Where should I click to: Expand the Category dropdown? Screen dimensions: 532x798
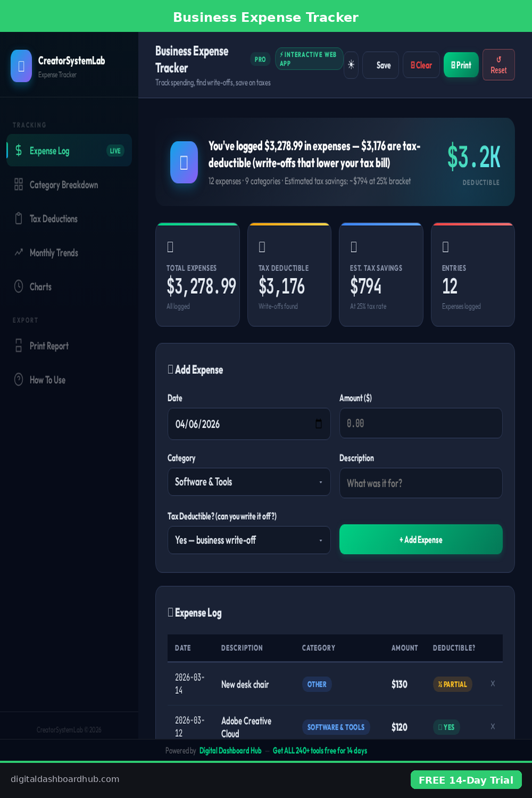pos(249,482)
